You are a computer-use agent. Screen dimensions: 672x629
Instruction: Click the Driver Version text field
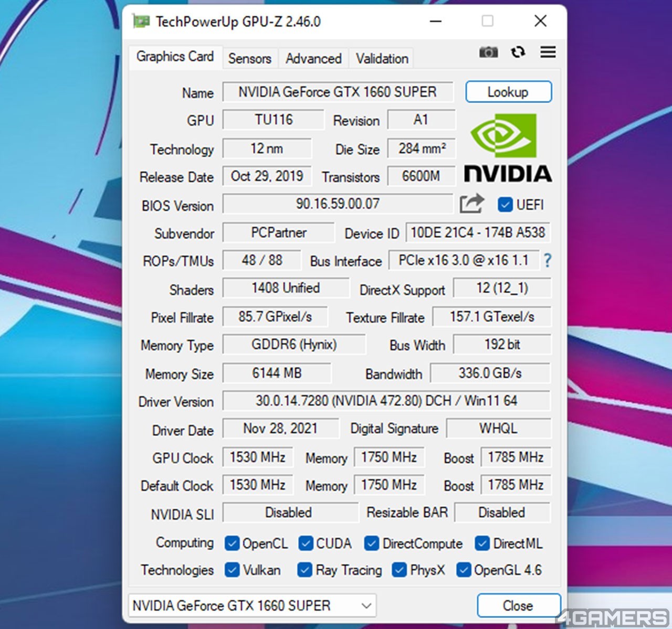(386, 401)
